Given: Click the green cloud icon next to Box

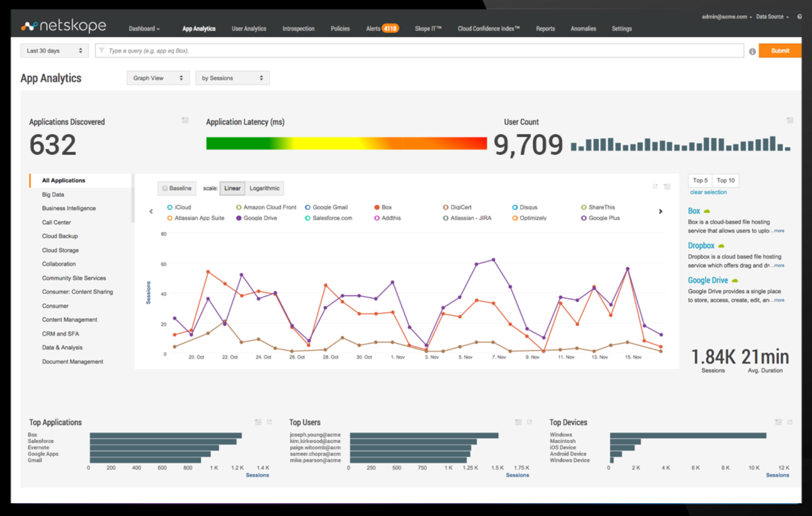Looking at the screenshot, I should point(707,211).
